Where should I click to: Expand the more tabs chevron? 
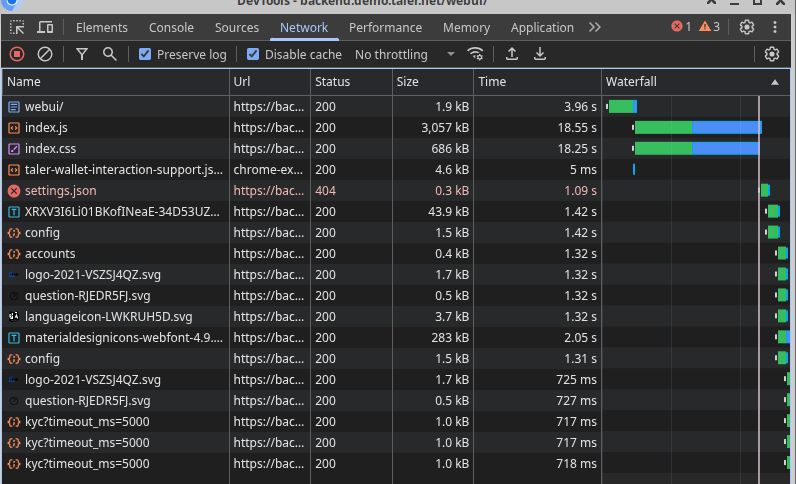pos(595,28)
